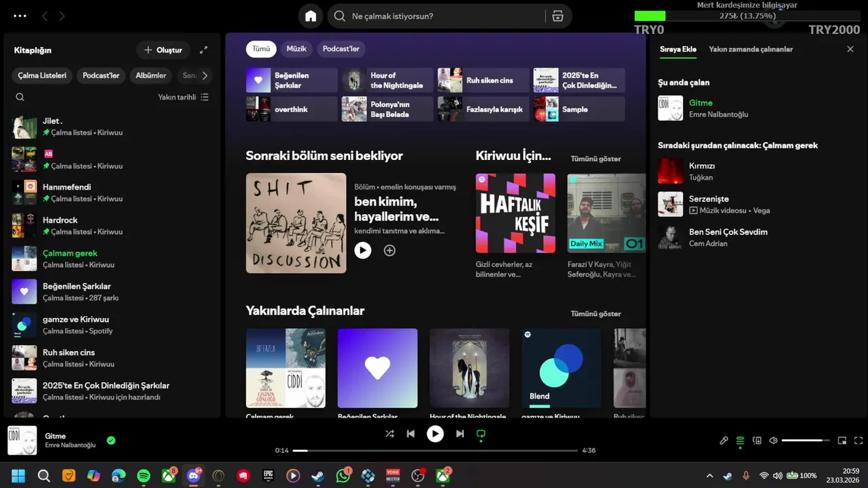The width and height of the screenshot is (868, 488).
Task: Open 'Hanımefendi' playlist in library
Action: [113, 192]
